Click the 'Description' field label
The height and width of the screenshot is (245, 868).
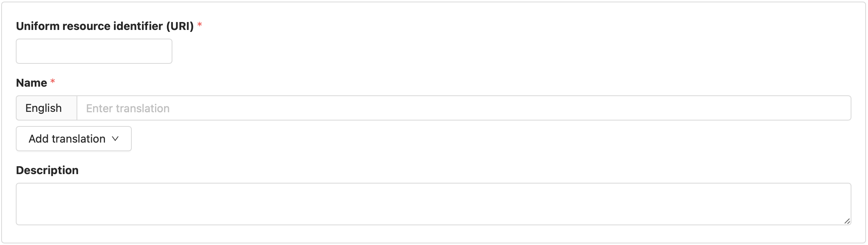47,170
